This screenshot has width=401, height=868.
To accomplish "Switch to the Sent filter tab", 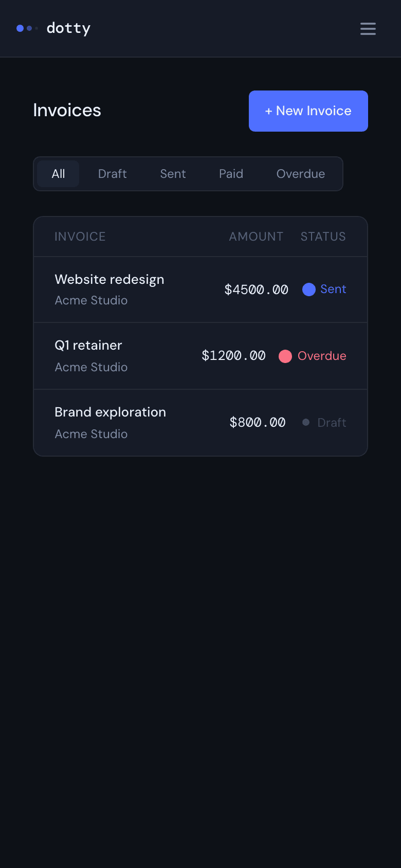I will [x=172, y=174].
